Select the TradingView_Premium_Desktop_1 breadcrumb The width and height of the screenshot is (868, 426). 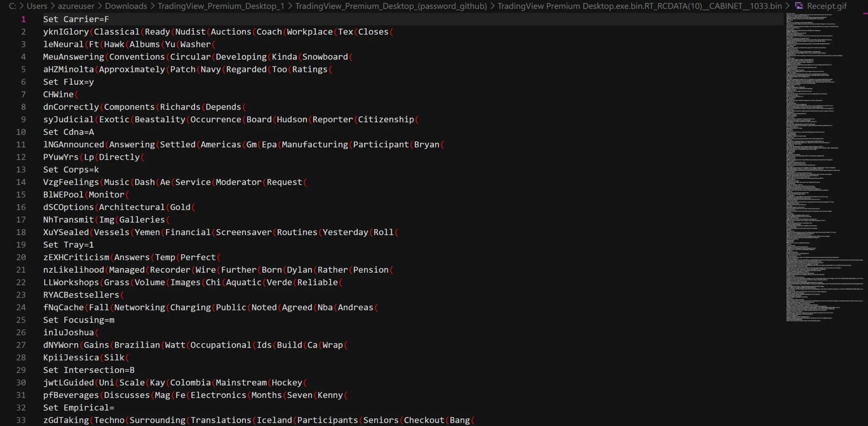click(221, 6)
